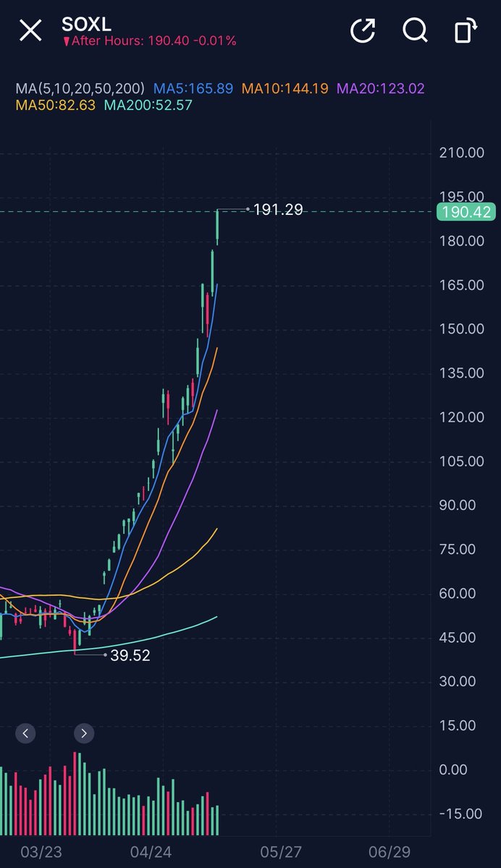501x868 pixels.
Task: Open the search magnifier icon
Action: tap(415, 31)
